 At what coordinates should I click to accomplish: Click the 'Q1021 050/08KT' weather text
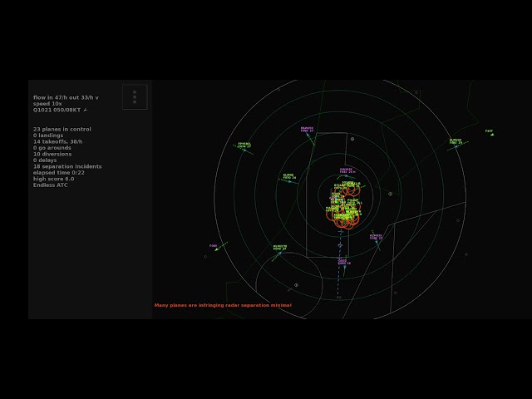coord(57,110)
